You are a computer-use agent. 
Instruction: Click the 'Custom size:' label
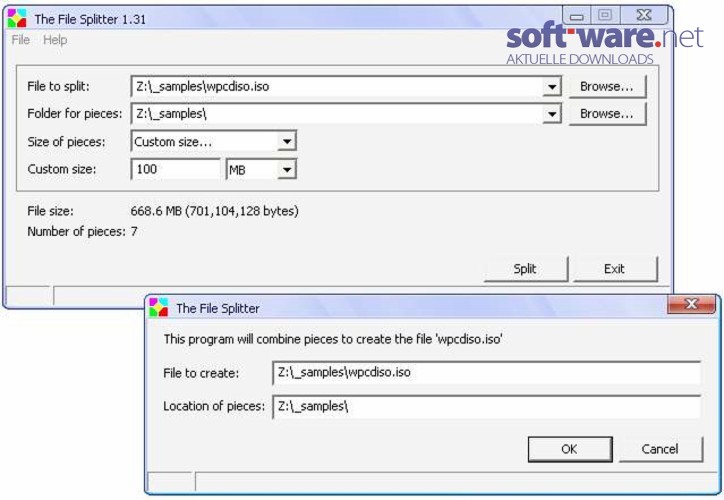coord(62,169)
